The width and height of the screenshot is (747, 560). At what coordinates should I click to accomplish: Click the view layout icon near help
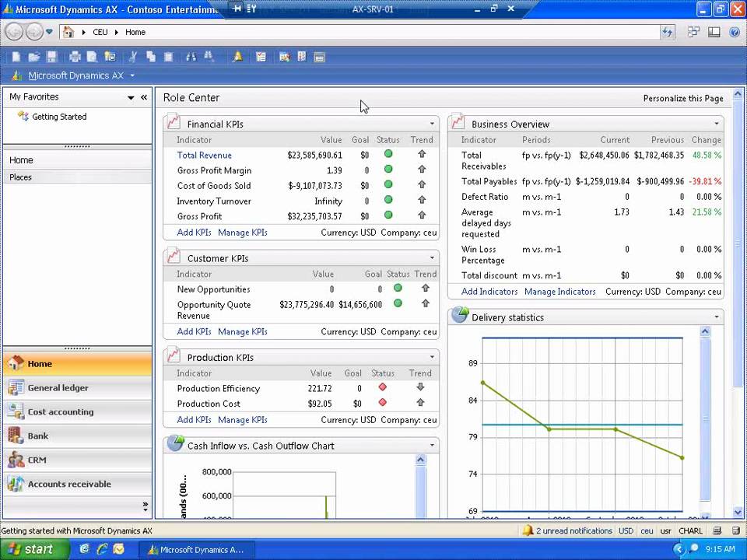[x=714, y=32]
